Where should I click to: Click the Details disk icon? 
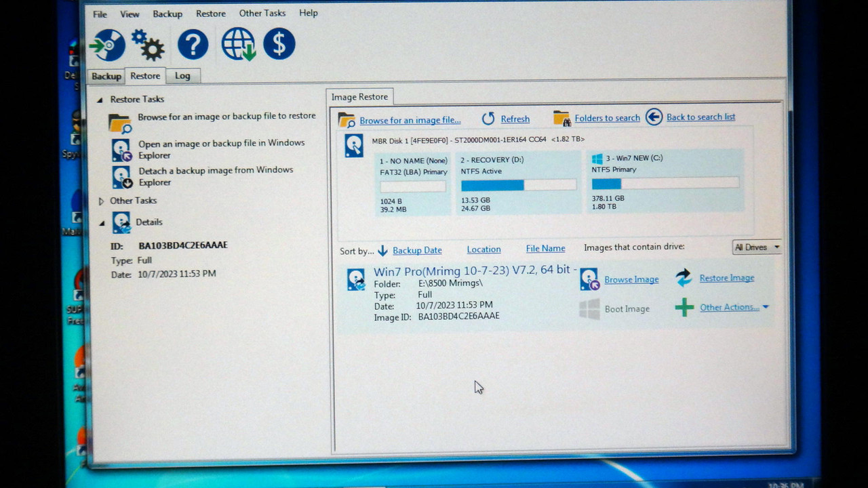tap(121, 222)
